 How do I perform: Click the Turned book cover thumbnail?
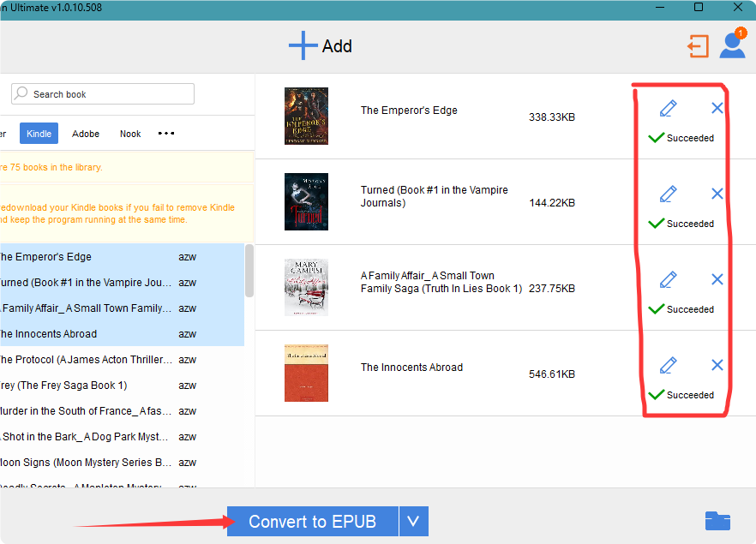pyautogui.click(x=306, y=201)
